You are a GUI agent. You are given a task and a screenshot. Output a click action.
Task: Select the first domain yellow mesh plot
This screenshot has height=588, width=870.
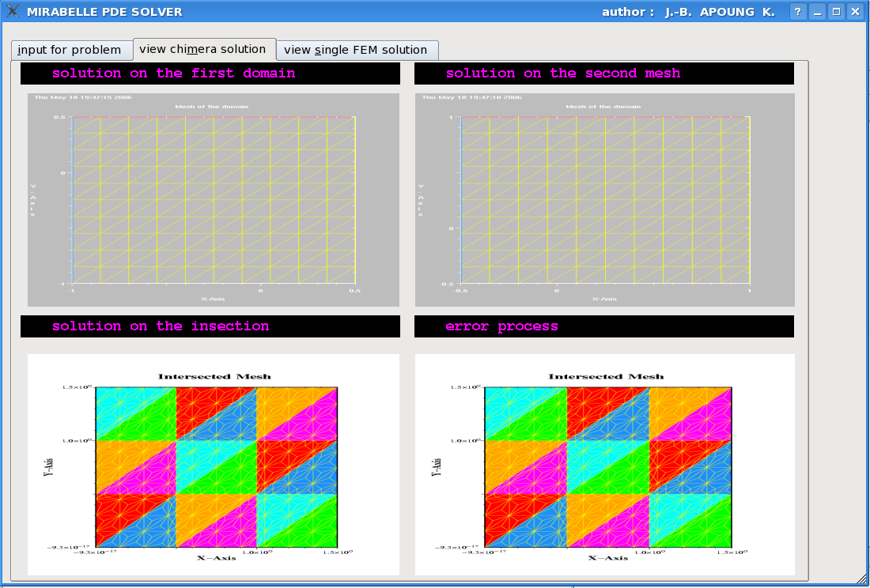(214, 200)
